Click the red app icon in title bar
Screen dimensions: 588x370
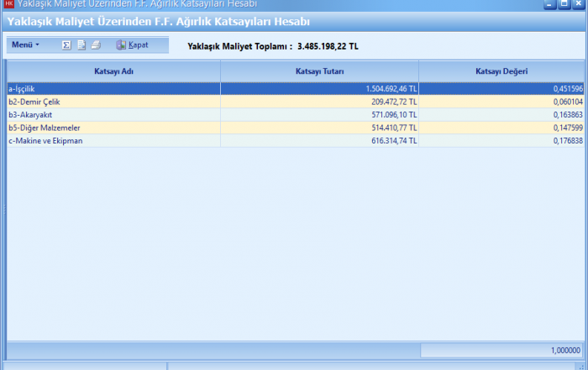(8, 4)
